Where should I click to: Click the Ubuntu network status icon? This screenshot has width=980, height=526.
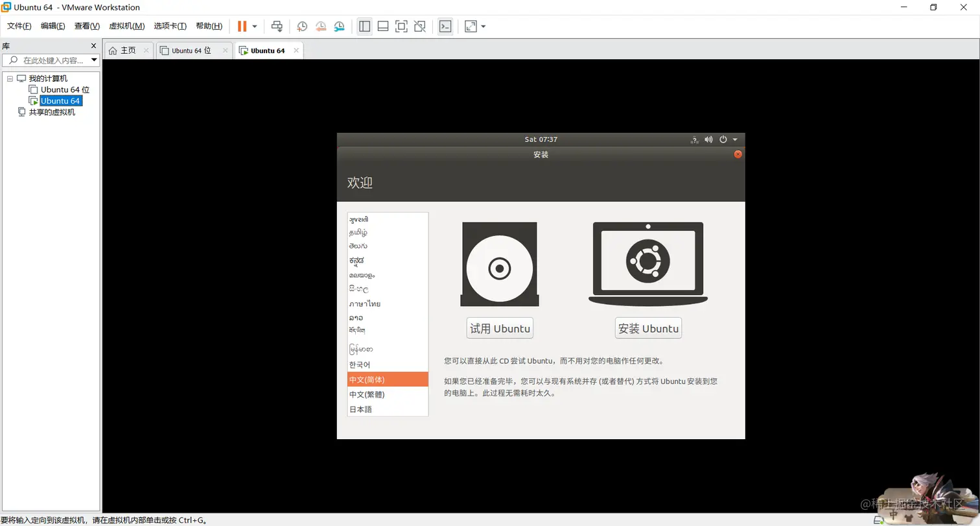(x=694, y=139)
